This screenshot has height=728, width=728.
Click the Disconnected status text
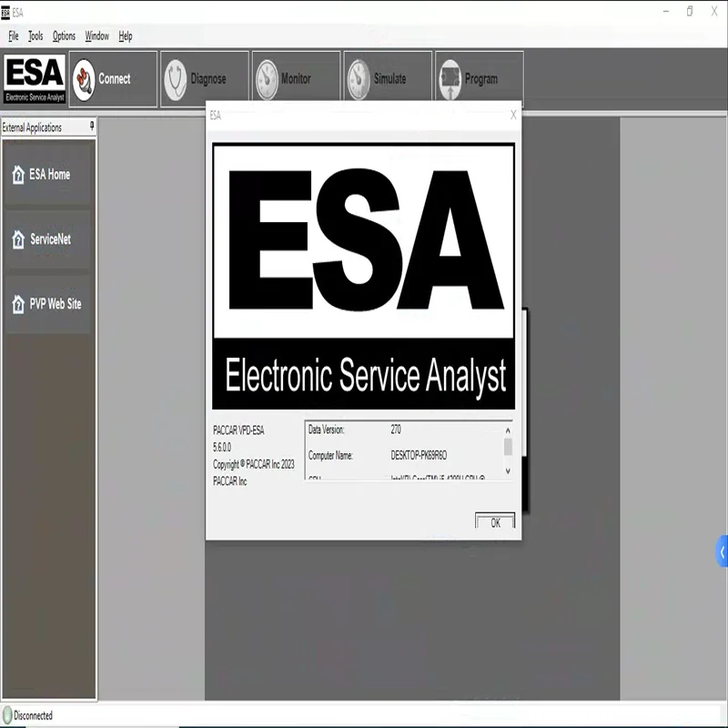point(33,715)
